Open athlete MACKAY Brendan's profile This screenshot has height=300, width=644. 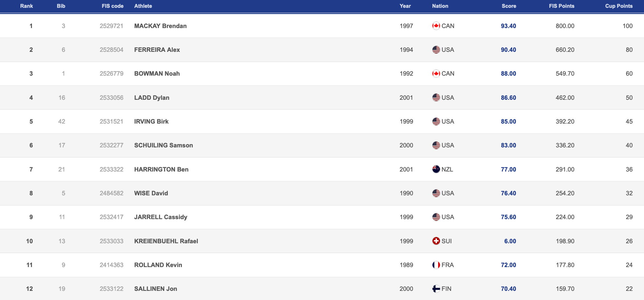160,26
